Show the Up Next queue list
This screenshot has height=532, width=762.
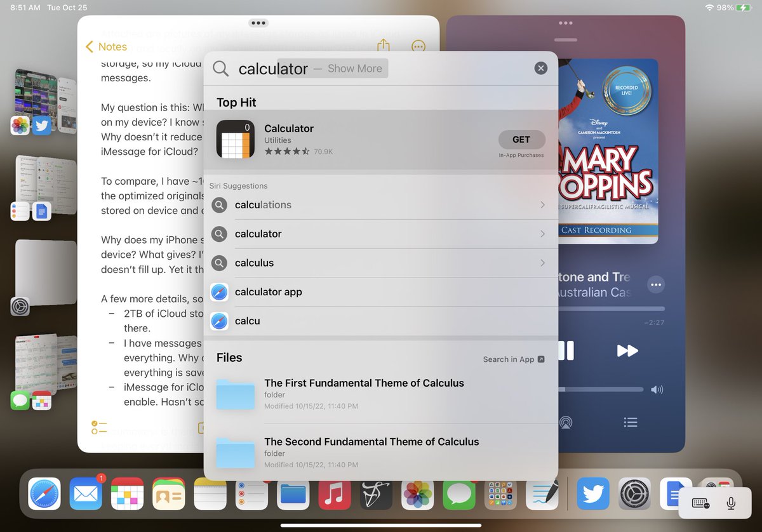[630, 422]
